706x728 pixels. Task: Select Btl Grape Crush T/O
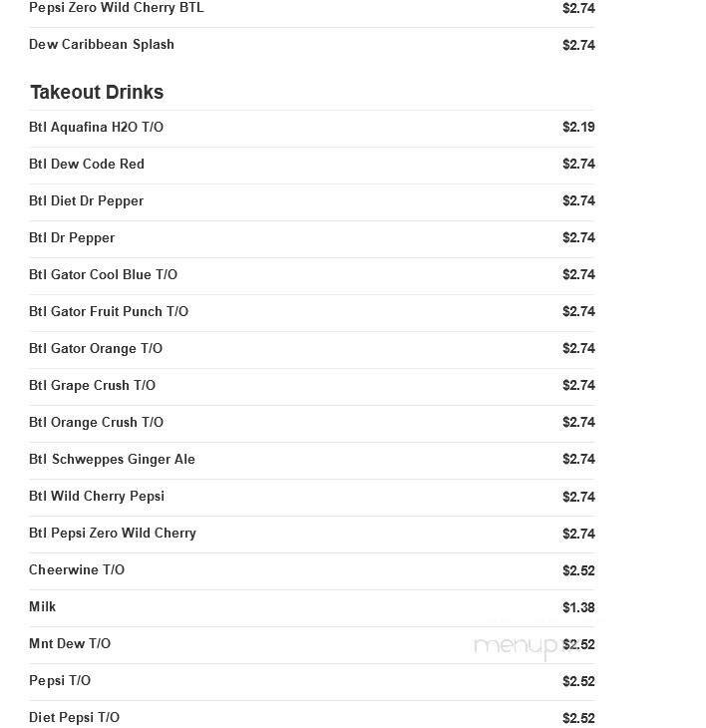coord(92,386)
